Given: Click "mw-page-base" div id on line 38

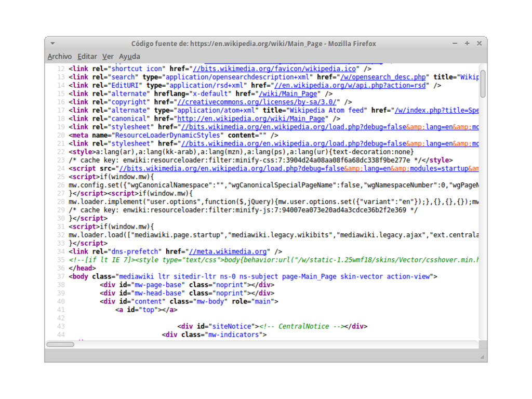Looking at the screenshot, I should [157, 285].
